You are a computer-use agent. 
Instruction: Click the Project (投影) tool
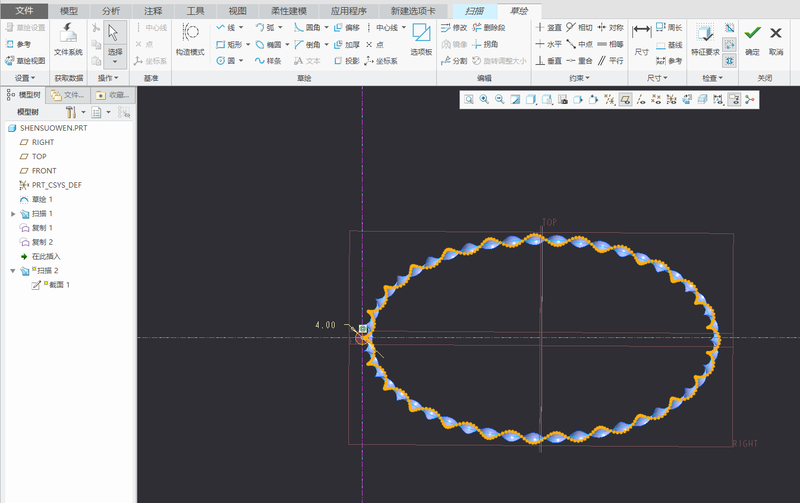pyautogui.click(x=347, y=61)
